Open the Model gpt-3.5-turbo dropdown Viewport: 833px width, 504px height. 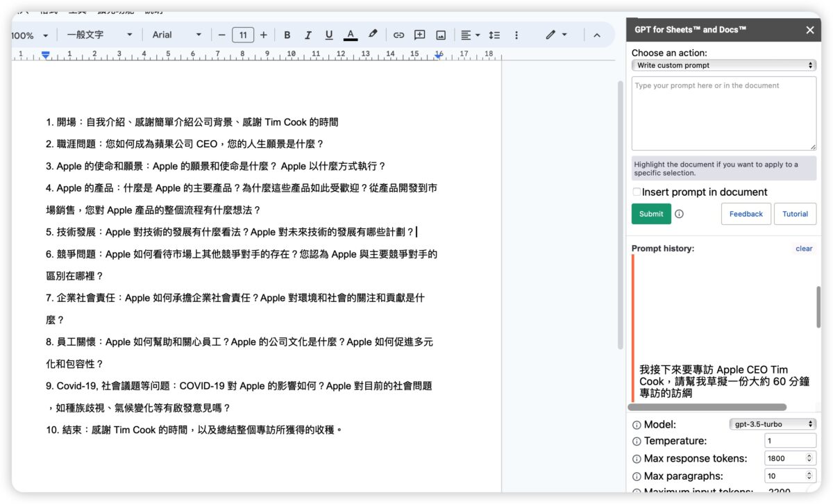[773, 424]
